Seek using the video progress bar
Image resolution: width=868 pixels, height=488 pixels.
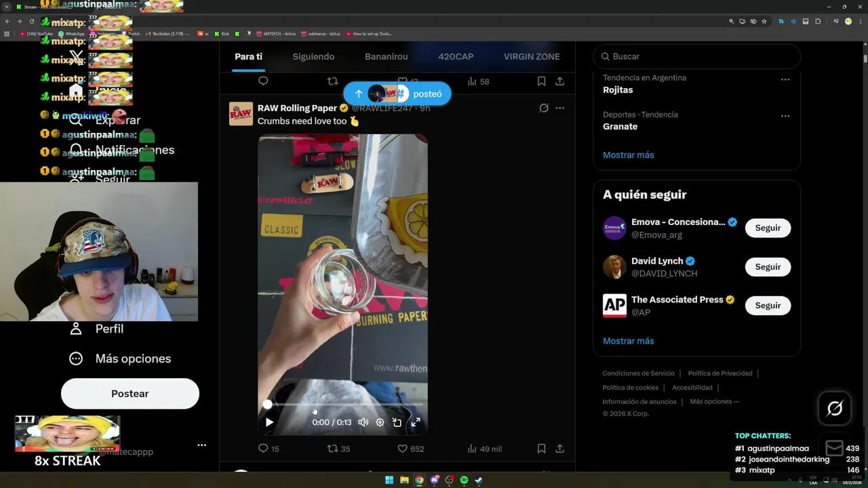(343, 405)
